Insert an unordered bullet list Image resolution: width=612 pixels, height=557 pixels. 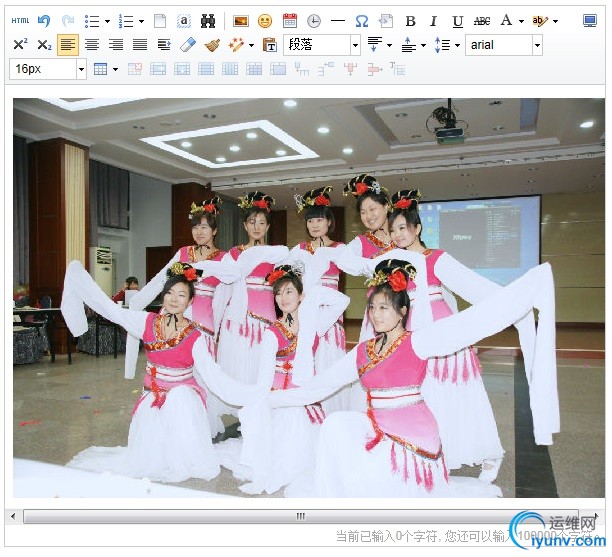92,21
